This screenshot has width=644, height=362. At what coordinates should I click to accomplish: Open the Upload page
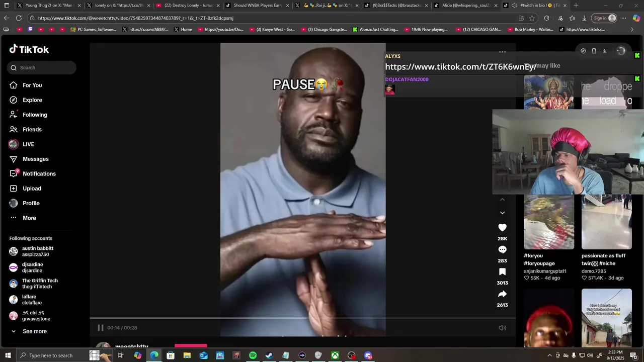pos(32,189)
